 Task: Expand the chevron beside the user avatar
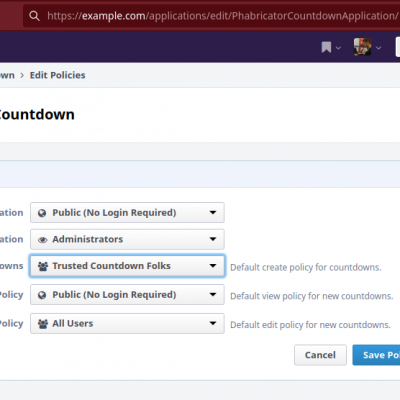tap(378, 48)
